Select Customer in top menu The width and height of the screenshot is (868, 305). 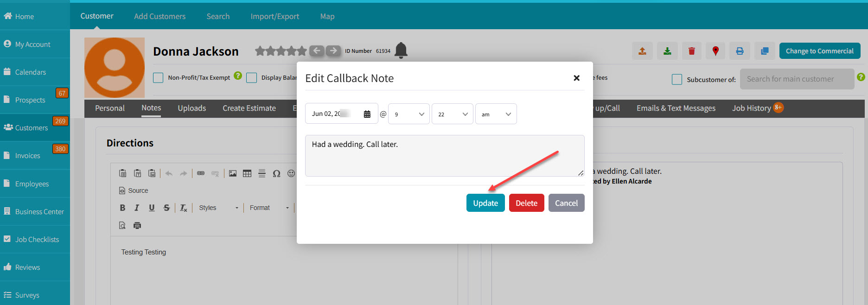coord(96,16)
